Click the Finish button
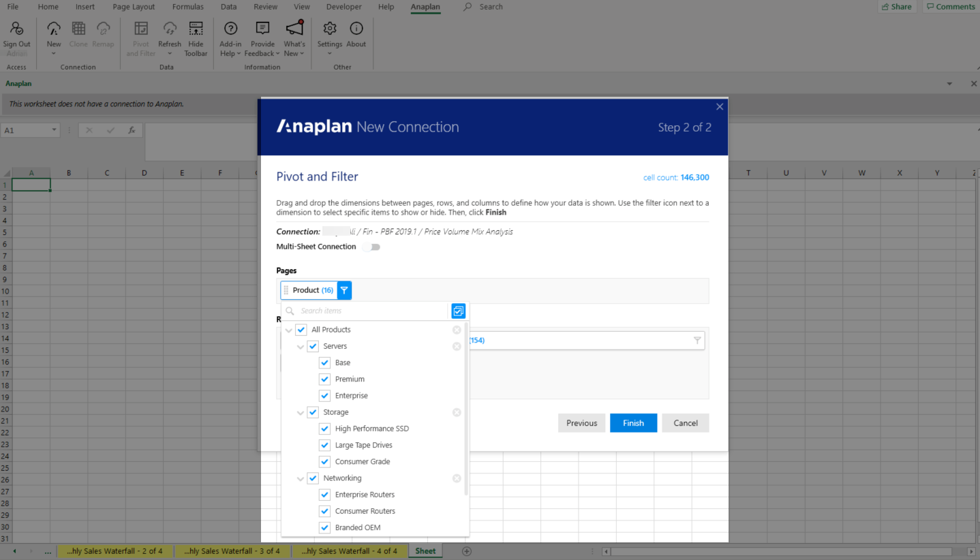Screen dimensions: 980x560 tap(633, 423)
